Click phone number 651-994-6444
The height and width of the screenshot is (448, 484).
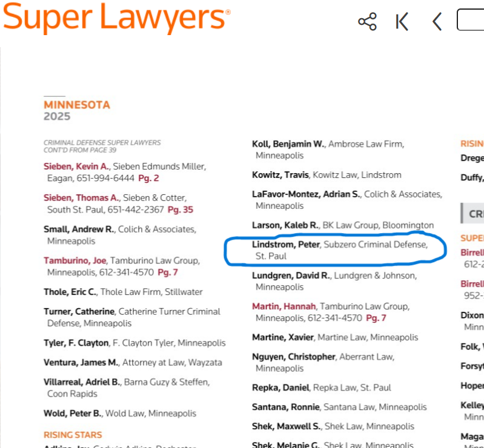click(x=105, y=178)
